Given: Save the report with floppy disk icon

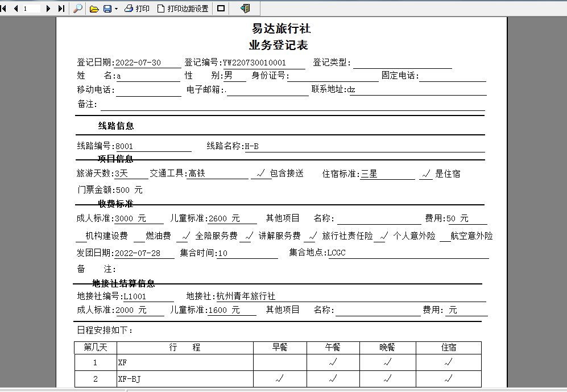Looking at the screenshot, I should [x=107, y=9].
